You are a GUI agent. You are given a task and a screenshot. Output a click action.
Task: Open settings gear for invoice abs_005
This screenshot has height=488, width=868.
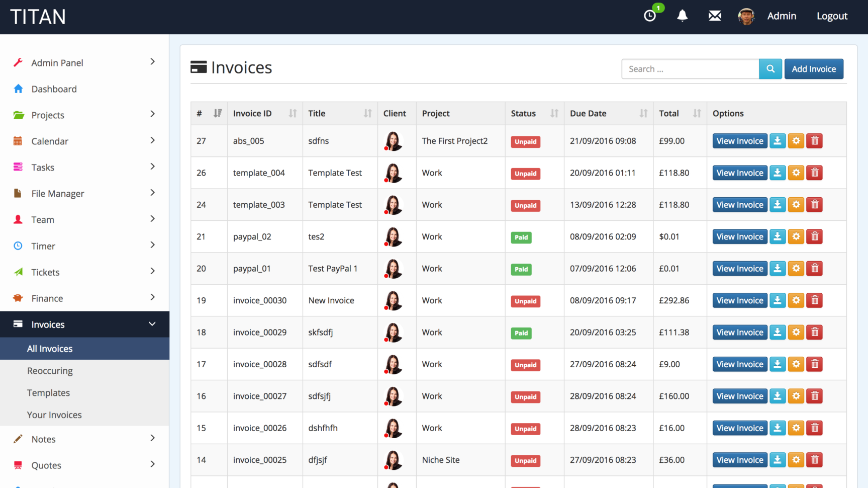(x=796, y=141)
